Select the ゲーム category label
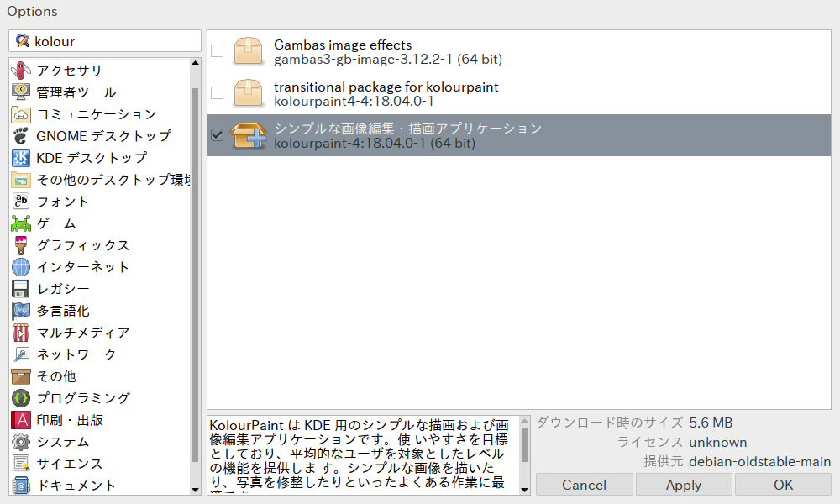Image resolution: width=840 pixels, height=504 pixels. [56, 223]
